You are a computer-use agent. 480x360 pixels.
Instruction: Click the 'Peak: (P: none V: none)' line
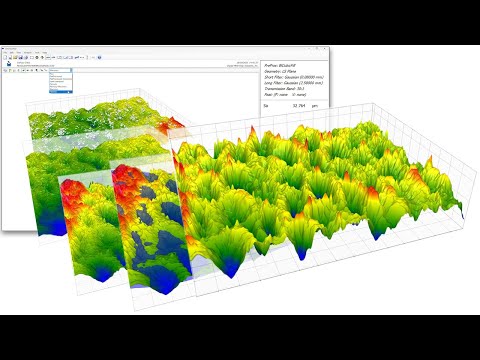point(285,95)
